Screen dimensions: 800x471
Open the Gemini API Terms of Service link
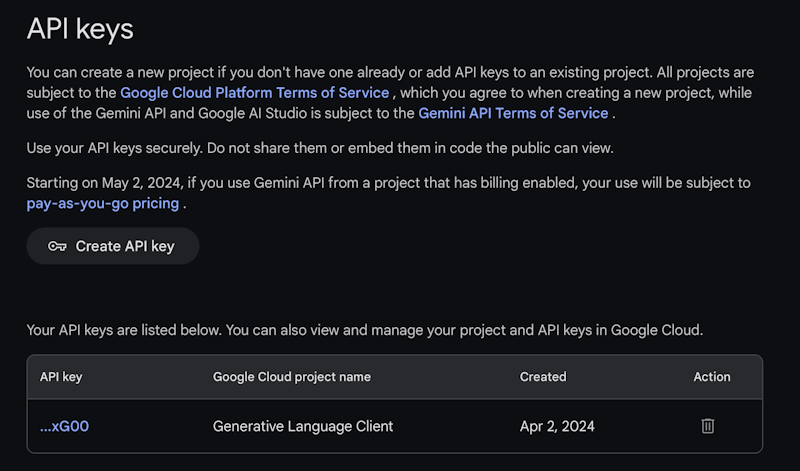click(513, 113)
